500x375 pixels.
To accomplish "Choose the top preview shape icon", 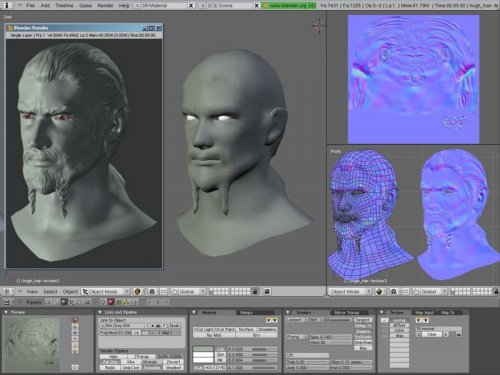I will pos(75,320).
